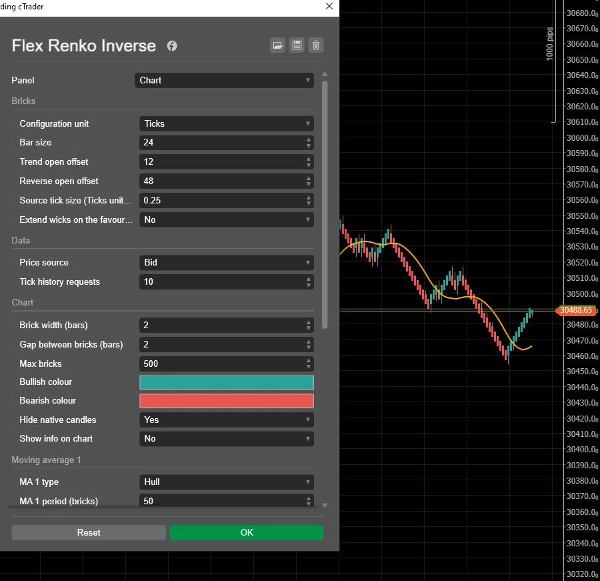Open Extend wicks on the favour dropdown
Screen dimensions: 600x581
click(227, 220)
